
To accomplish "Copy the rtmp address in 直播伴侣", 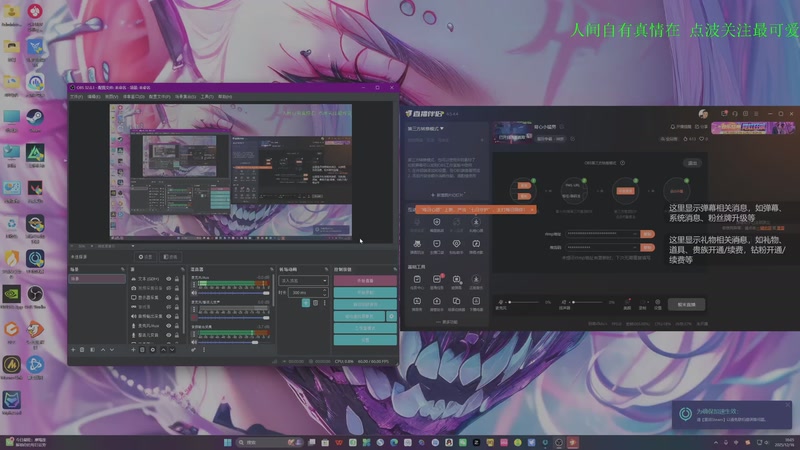I will (647, 234).
